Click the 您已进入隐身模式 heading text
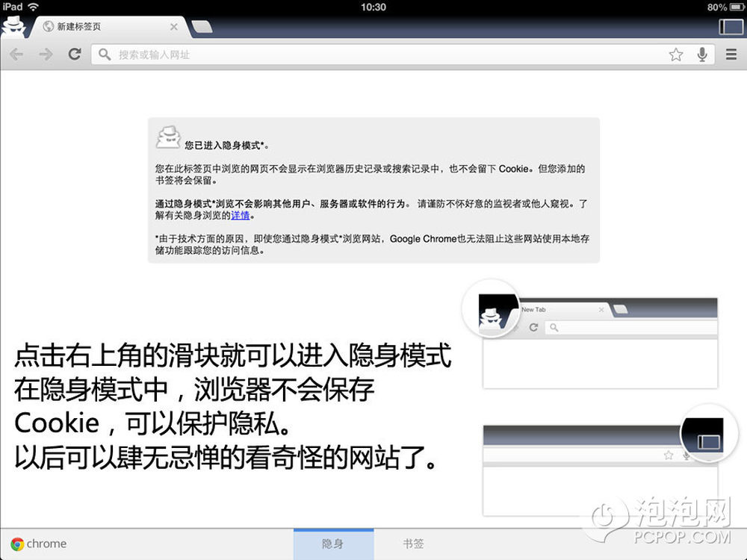This screenshot has height=560, width=747. click(227, 146)
